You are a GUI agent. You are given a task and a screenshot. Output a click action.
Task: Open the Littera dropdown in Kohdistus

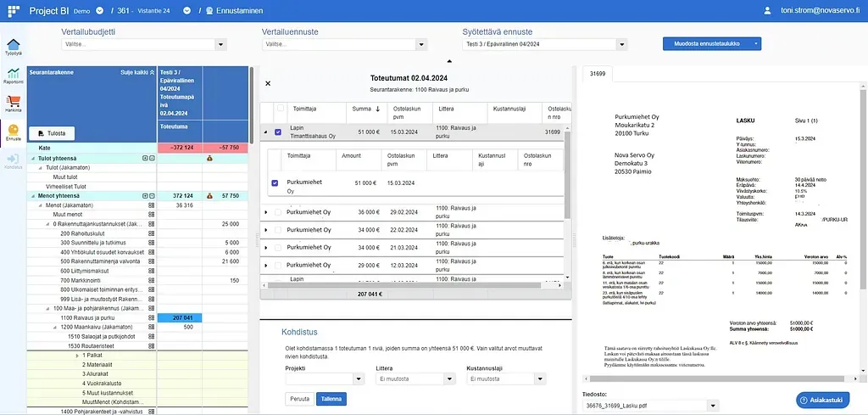click(449, 379)
